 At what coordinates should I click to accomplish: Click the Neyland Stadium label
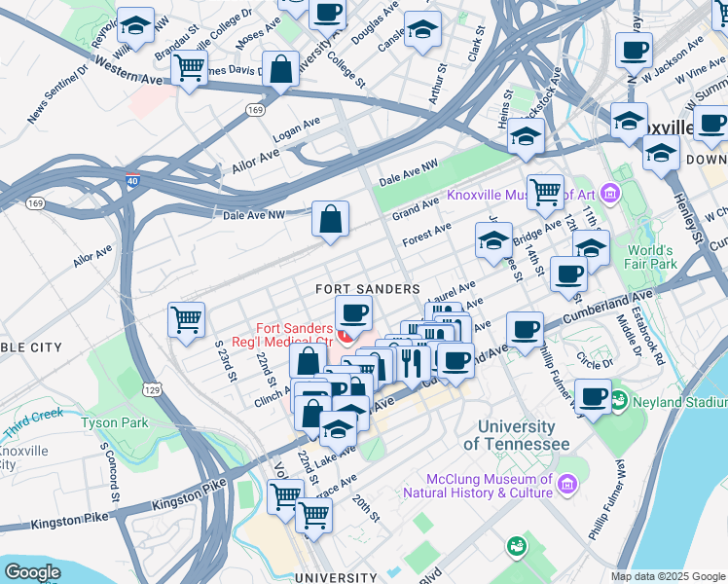pyautogui.click(x=679, y=402)
